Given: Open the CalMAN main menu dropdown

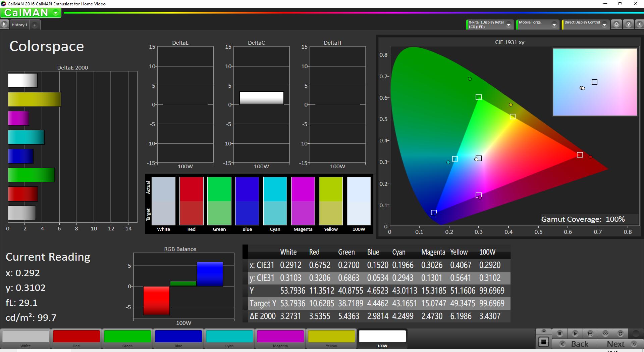Looking at the screenshot, I should click(x=56, y=13).
